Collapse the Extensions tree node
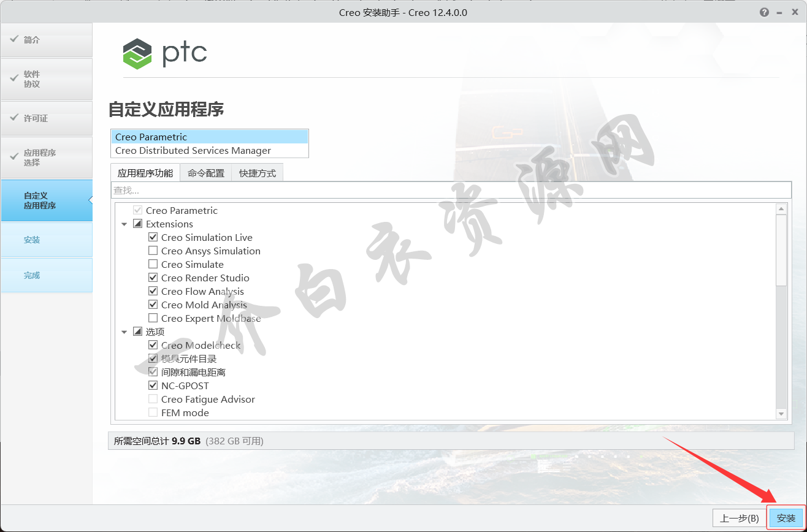This screenshot has width=807, height=532. point(124,224)
